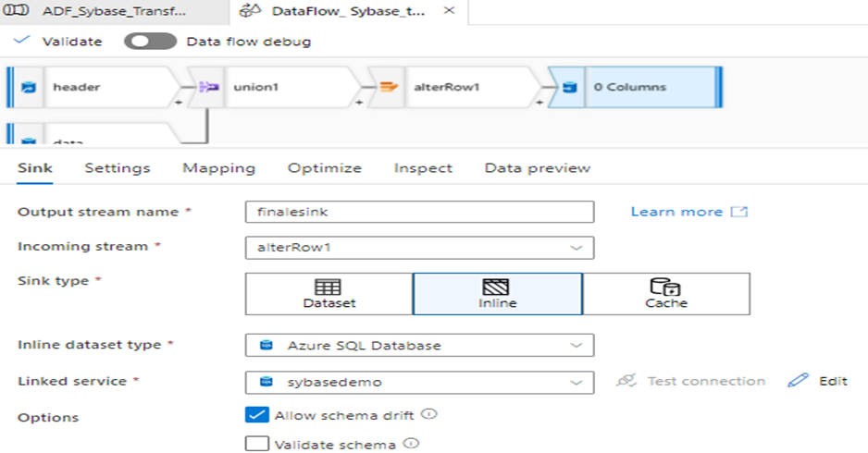The width and height of the screenshot is (868, 453).
Task: Select the union1 node
Action: tap(274, 87)
